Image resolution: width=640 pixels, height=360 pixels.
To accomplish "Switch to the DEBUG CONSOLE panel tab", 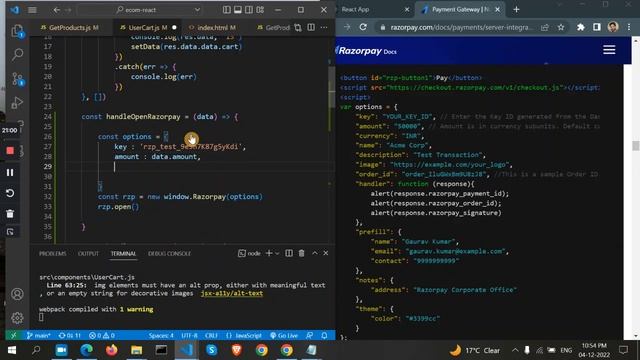I will 169,253.
